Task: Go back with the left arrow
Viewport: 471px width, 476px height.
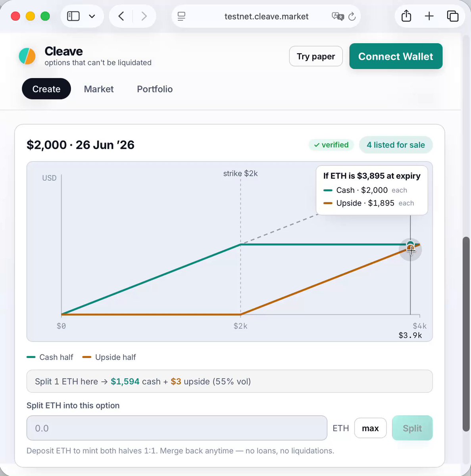Action: (121, 16)
